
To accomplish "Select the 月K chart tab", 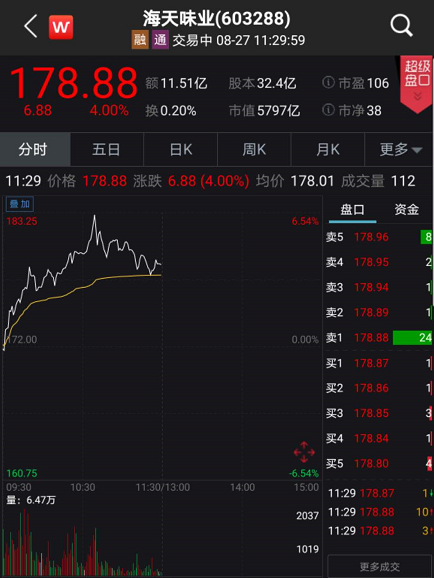I will (x=328, y=150).
